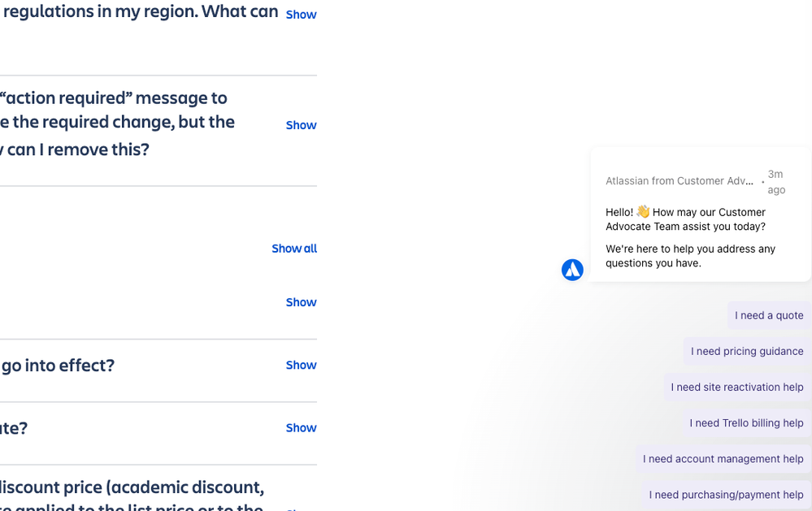Pick "I need purchasing/payment help" option
The width and height of the screenshot is (812, 511).
(x=726, y=495)
